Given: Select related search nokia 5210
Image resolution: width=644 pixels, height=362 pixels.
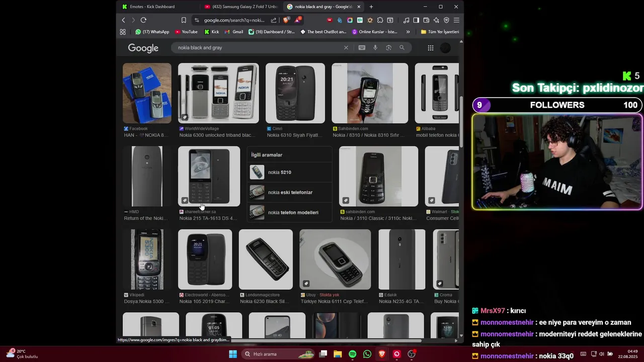Looking at the screenshot, I should coord(290,172).
